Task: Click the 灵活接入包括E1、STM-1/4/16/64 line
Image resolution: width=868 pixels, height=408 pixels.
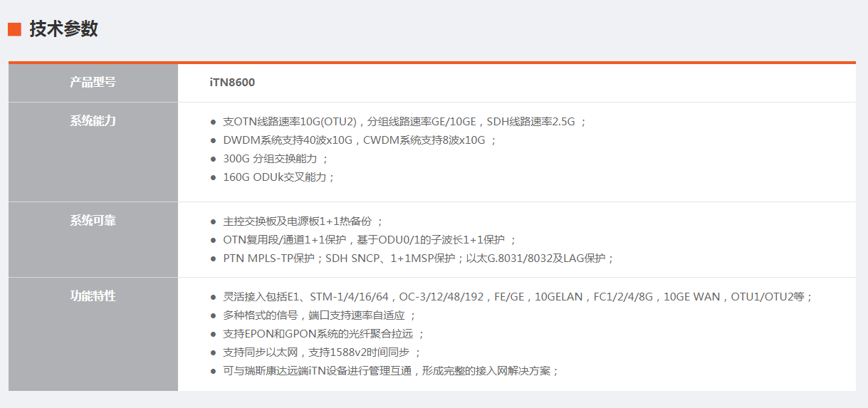Action: [x=518, y=297]
